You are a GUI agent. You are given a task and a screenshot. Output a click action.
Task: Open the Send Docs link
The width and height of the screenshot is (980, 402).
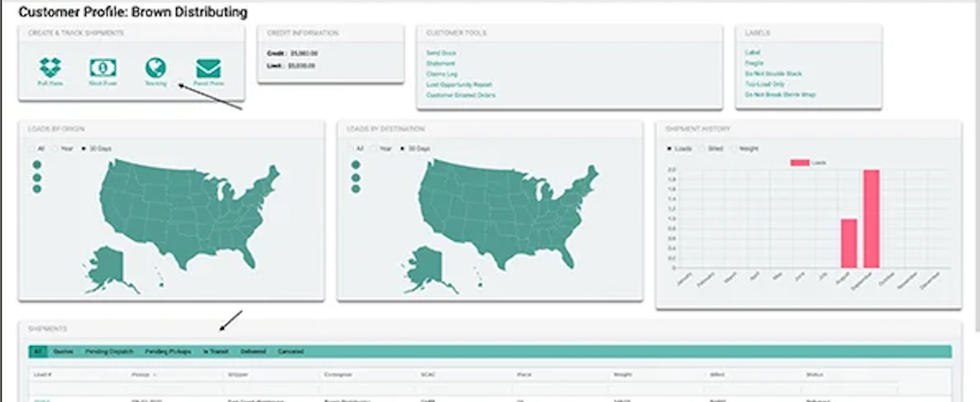point(441,53)
